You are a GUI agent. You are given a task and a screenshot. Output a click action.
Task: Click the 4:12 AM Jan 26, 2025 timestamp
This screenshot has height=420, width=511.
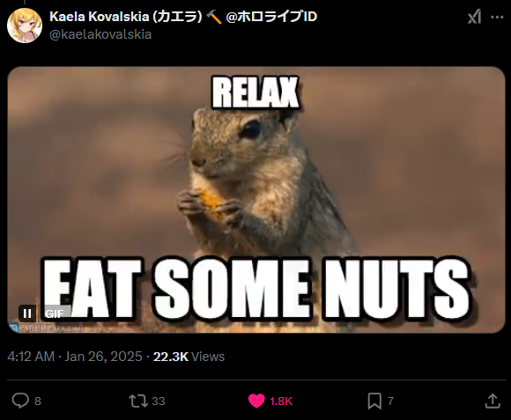[x=75, y=357]
